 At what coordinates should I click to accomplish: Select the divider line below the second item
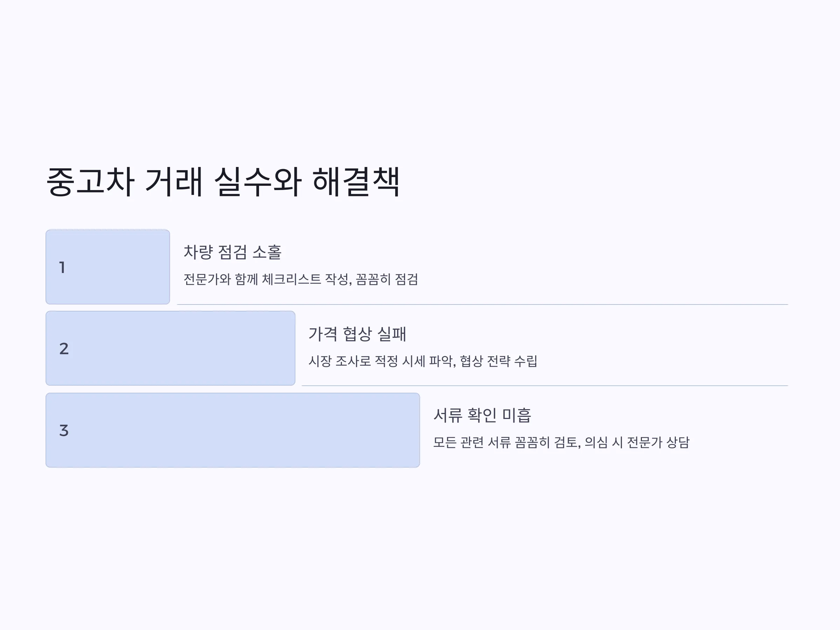point(545,386)
